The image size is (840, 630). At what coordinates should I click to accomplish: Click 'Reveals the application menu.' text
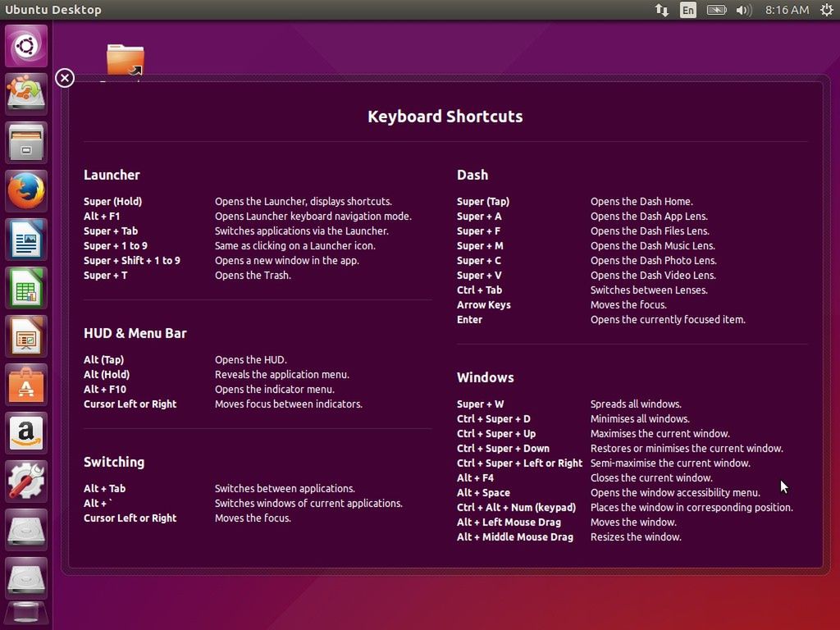pos(282,374)
